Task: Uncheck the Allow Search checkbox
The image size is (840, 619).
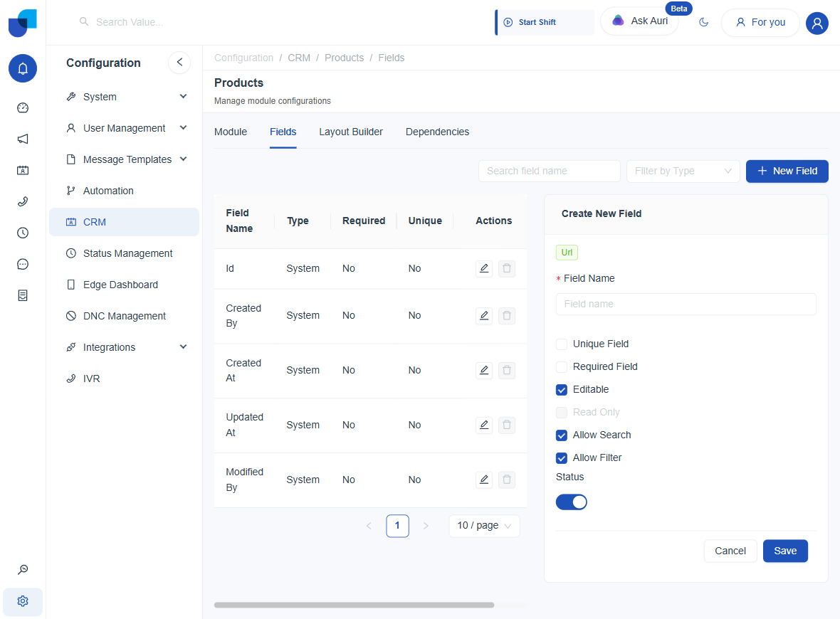Action: click(562, 435)
